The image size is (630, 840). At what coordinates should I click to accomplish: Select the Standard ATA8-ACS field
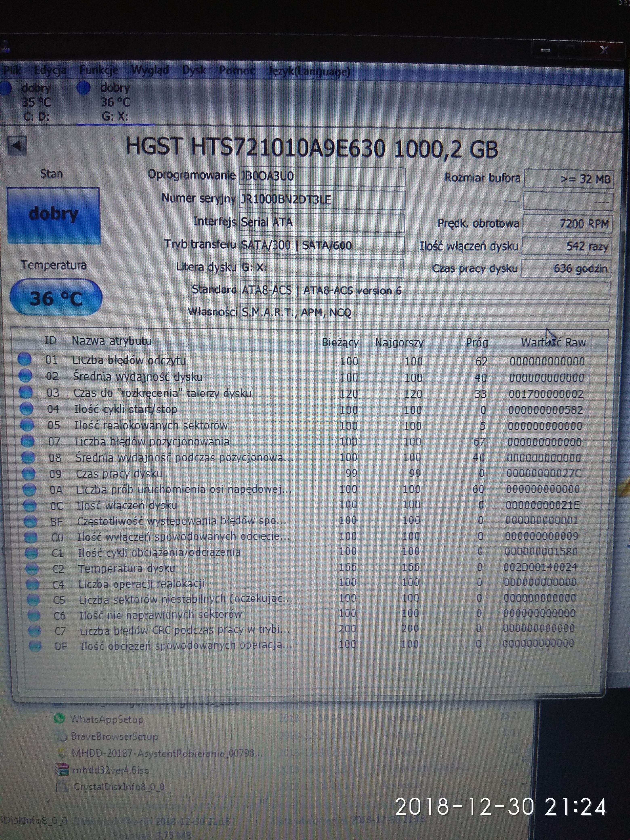tap(425, 291)
